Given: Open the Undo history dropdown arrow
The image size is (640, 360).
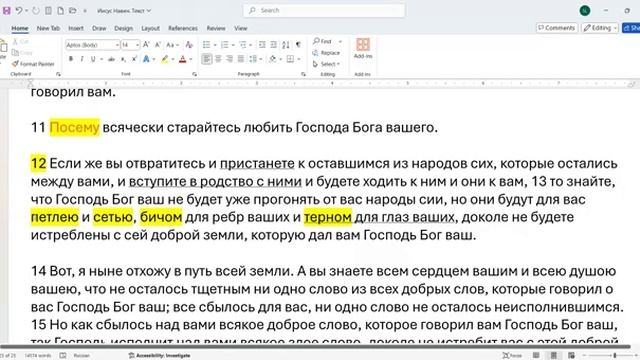Looking at the screenshot, I should 27,11.
